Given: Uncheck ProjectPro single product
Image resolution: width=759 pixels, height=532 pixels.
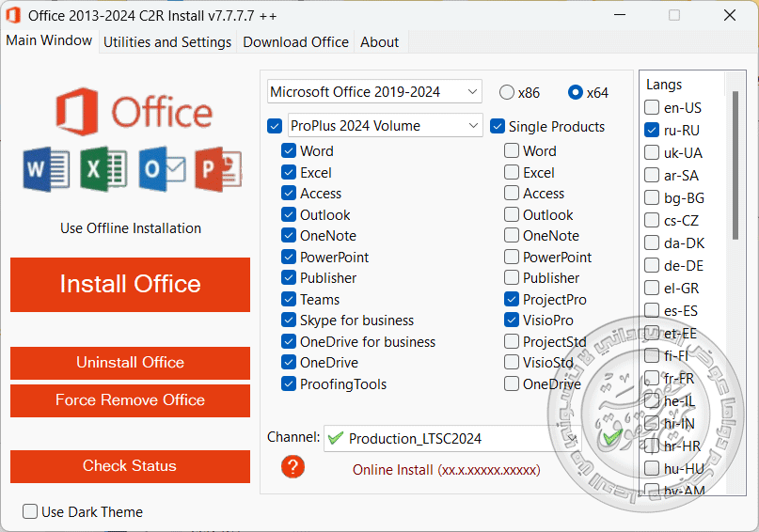Looking at the screenshot, I should (512, 300).
